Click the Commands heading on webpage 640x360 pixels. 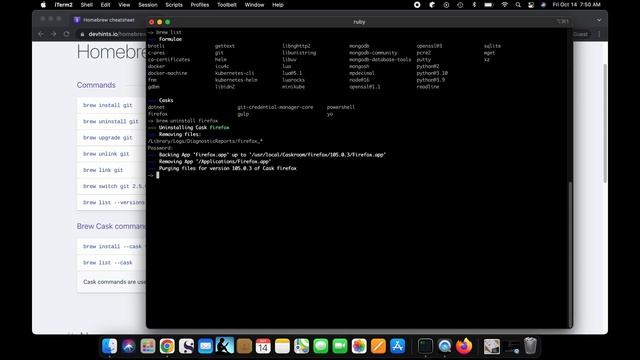coord(96,85)
